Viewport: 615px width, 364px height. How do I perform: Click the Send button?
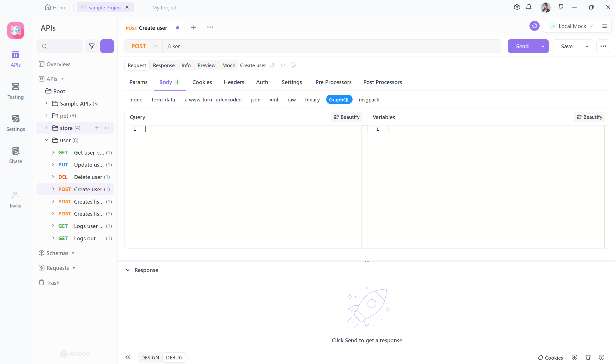[522, 46]
